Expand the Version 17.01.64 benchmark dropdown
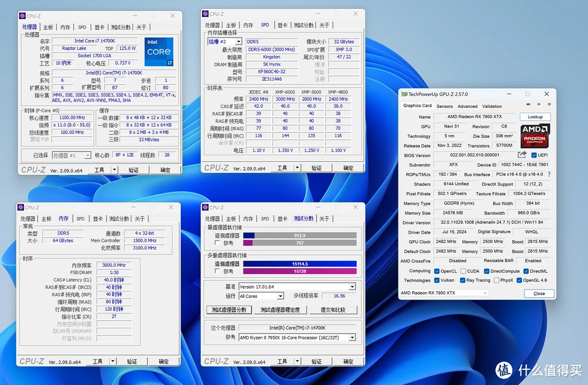 tap(297, 286)
